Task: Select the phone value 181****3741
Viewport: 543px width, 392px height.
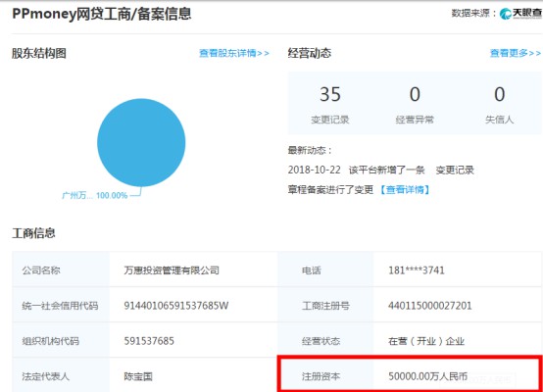Action: pos(417,270)
